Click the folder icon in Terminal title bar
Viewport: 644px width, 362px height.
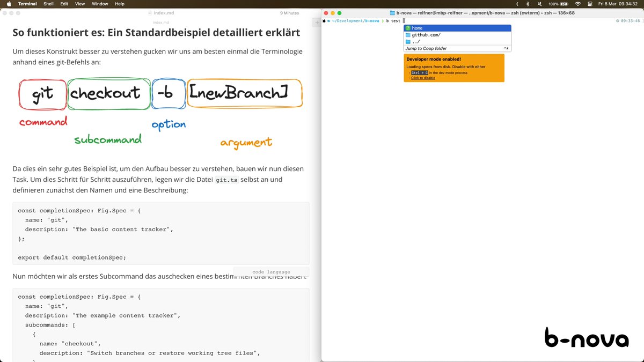pos(392,12)
